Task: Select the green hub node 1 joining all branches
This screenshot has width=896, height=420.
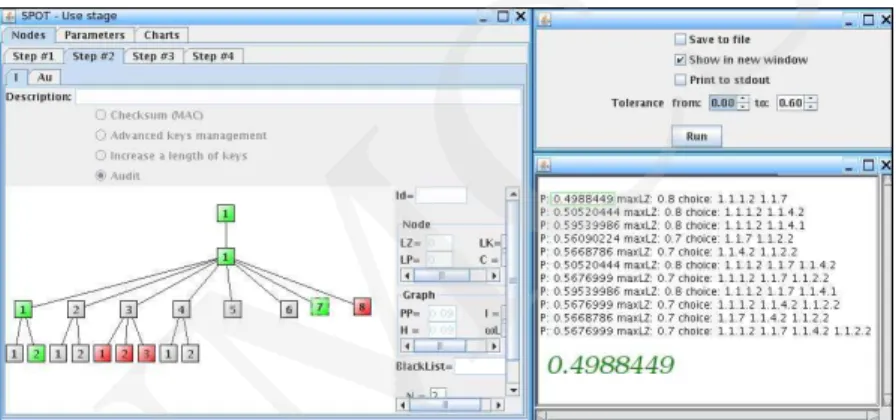Action: (x=226, y=257)
